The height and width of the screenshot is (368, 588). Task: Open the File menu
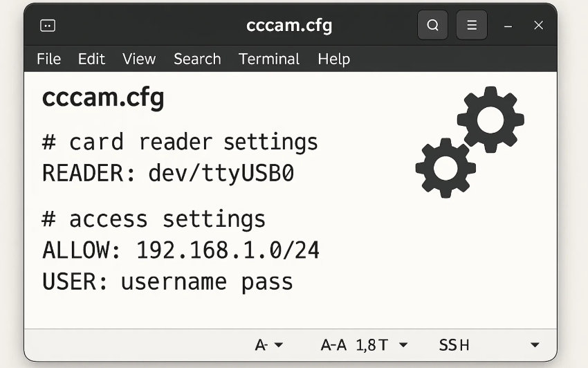click(48, 59)
